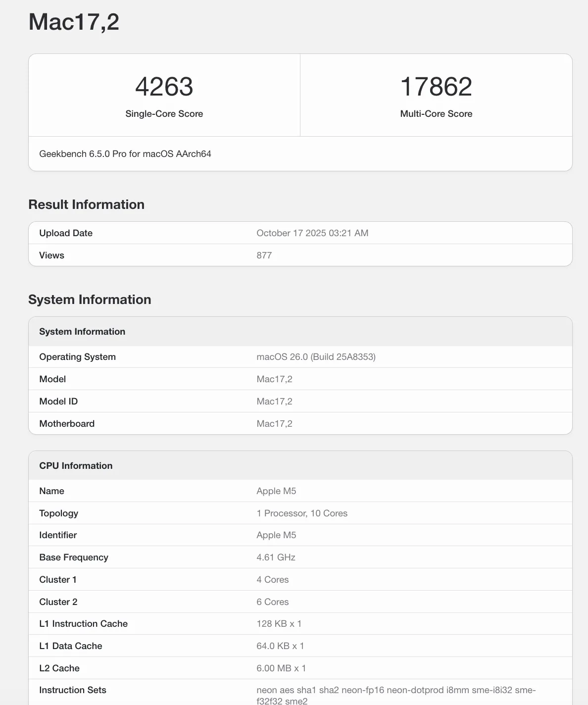The image size is (588, 705).
Task: Click the large System Information section heading
Action: click(x=90, y=300)
